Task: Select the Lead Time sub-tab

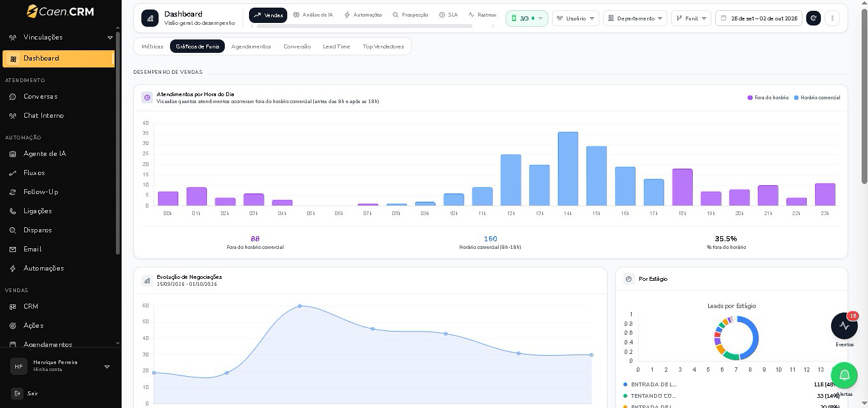Action: point(336,46)
